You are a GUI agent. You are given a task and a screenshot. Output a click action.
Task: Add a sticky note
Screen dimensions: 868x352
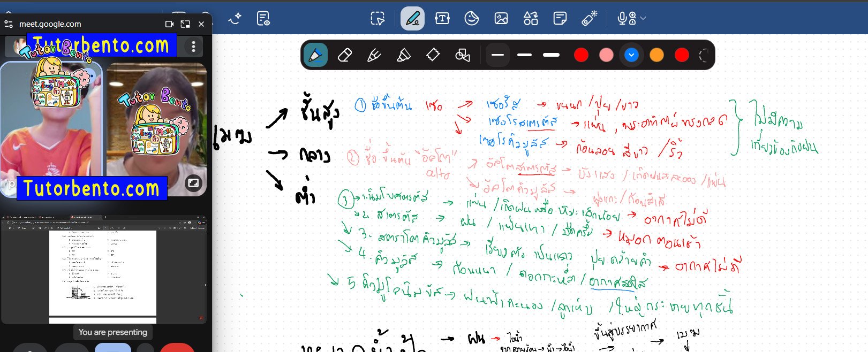[x=560, y=19]
